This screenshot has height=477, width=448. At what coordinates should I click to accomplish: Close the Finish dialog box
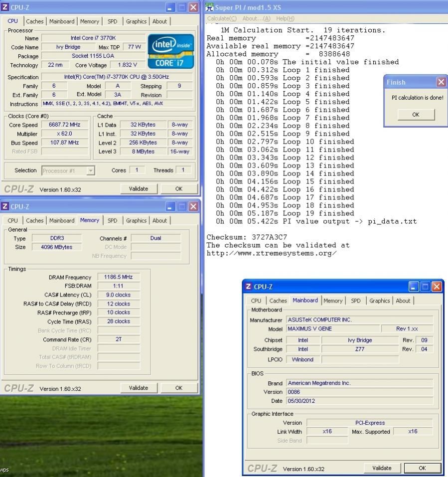click(441, 82)
